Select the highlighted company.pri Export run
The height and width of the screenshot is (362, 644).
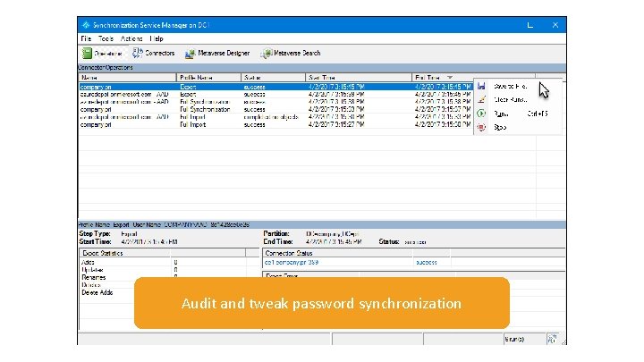point(276,87)
